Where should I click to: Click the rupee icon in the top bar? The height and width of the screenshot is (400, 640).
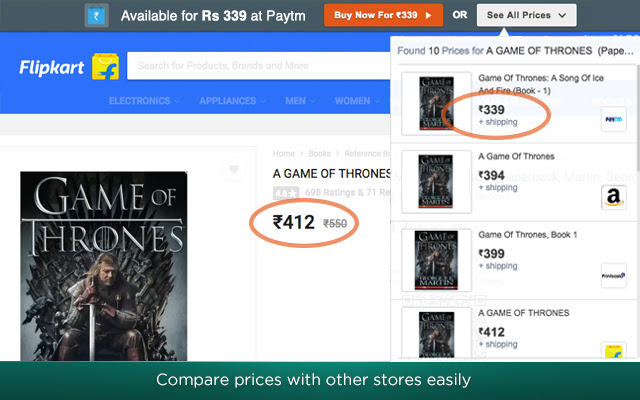point(97,16)
